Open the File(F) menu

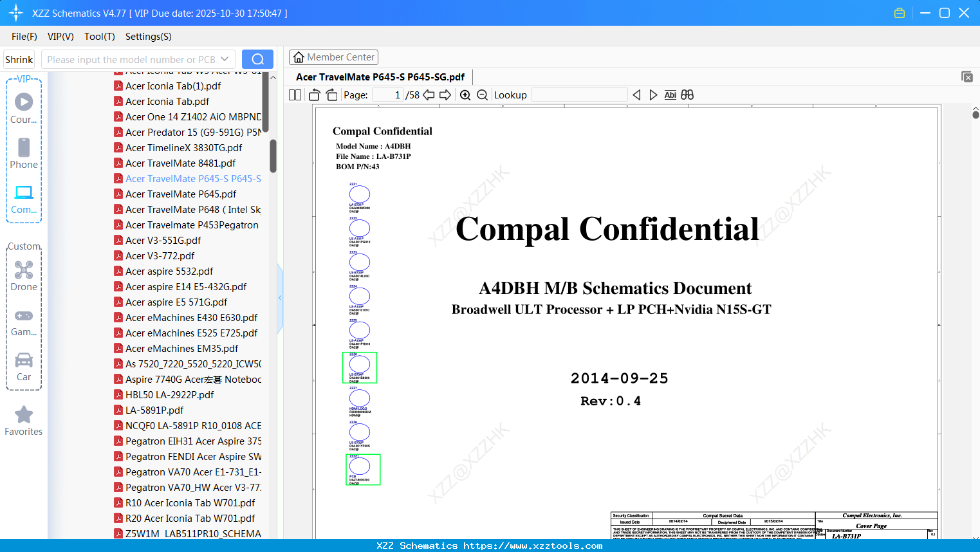click(24, 37)
